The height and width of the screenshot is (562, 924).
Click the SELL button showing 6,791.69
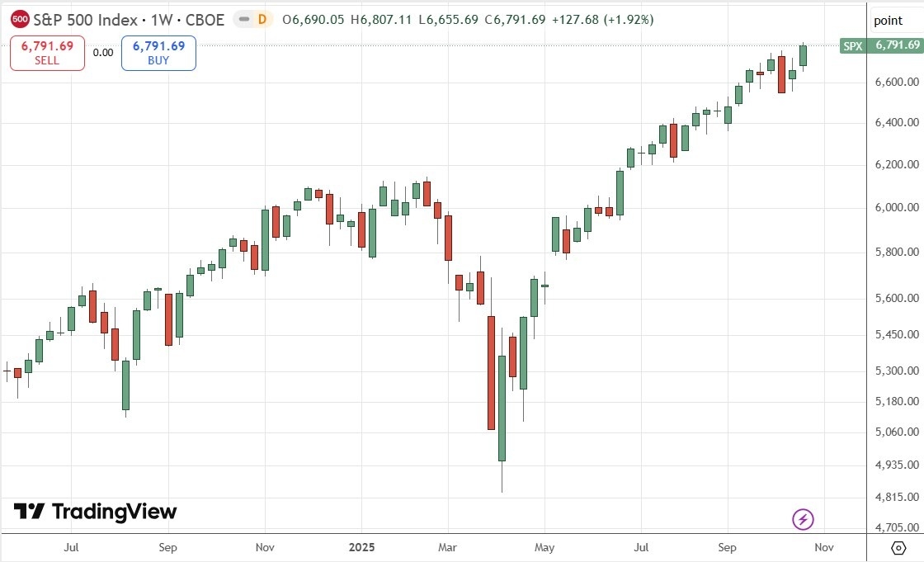46,53
